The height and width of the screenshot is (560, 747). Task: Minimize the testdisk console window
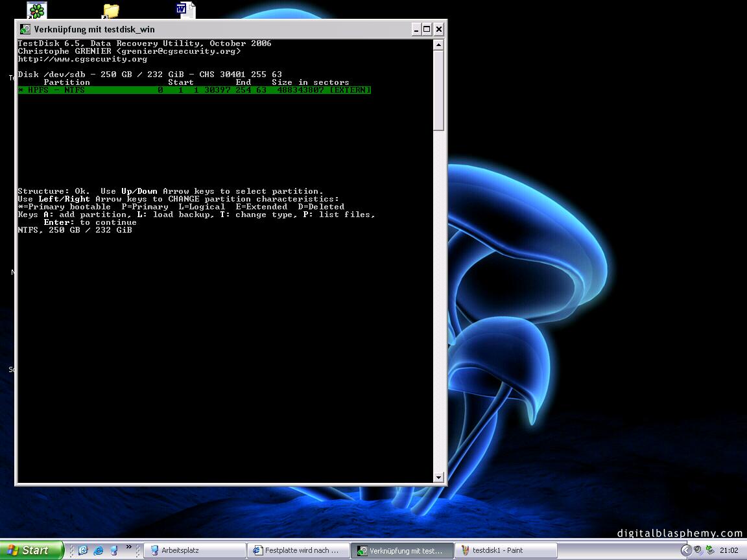click(x=416, y=30)
